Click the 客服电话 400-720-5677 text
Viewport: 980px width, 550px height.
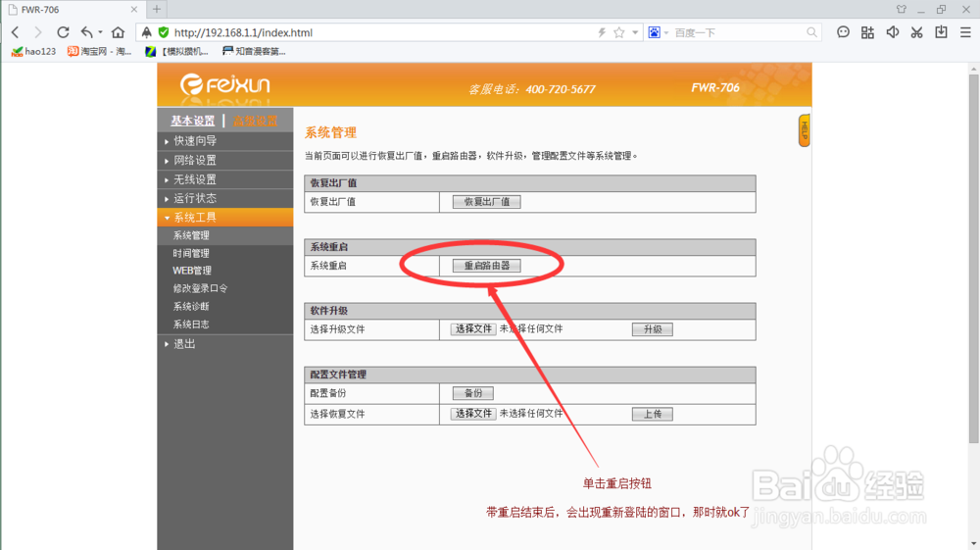[x=532, y=89]
